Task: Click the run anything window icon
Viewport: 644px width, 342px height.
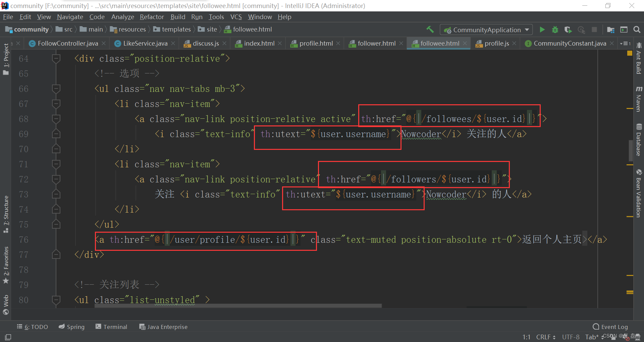Action: pos(624,30)
